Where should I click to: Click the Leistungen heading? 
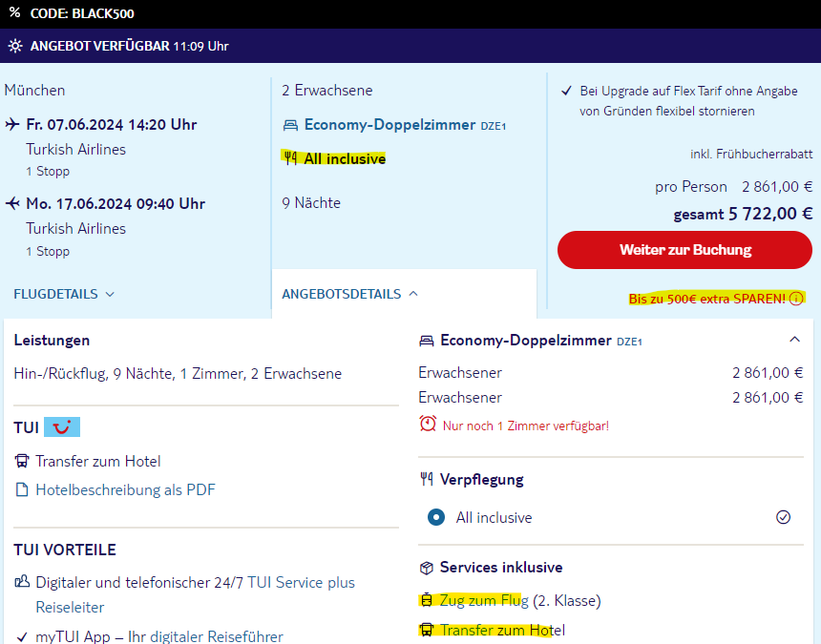[52, 340]
